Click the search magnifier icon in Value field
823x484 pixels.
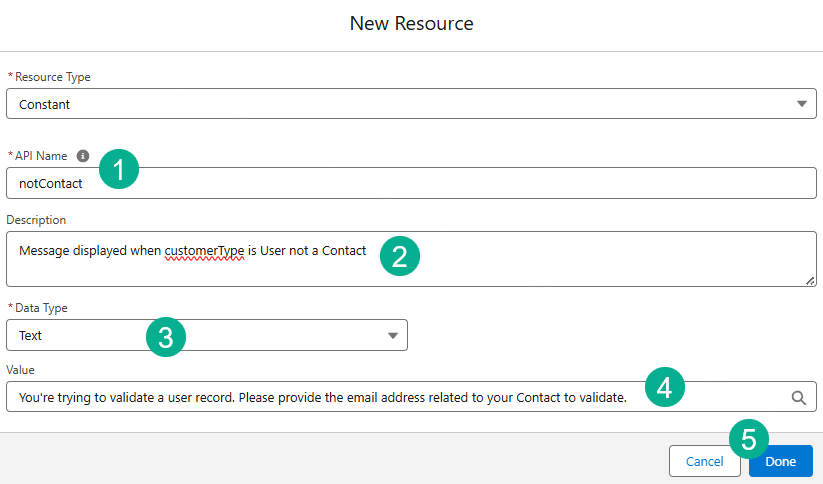(799, 397)
